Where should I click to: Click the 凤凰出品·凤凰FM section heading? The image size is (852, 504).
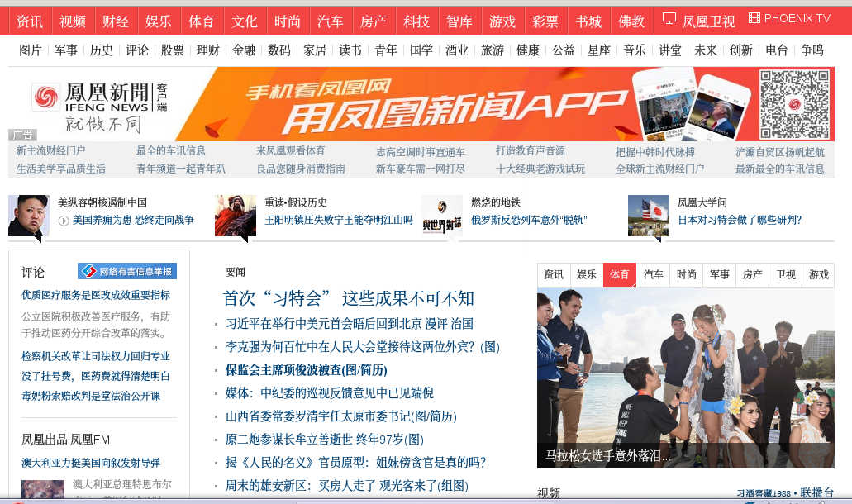(66, 440)
